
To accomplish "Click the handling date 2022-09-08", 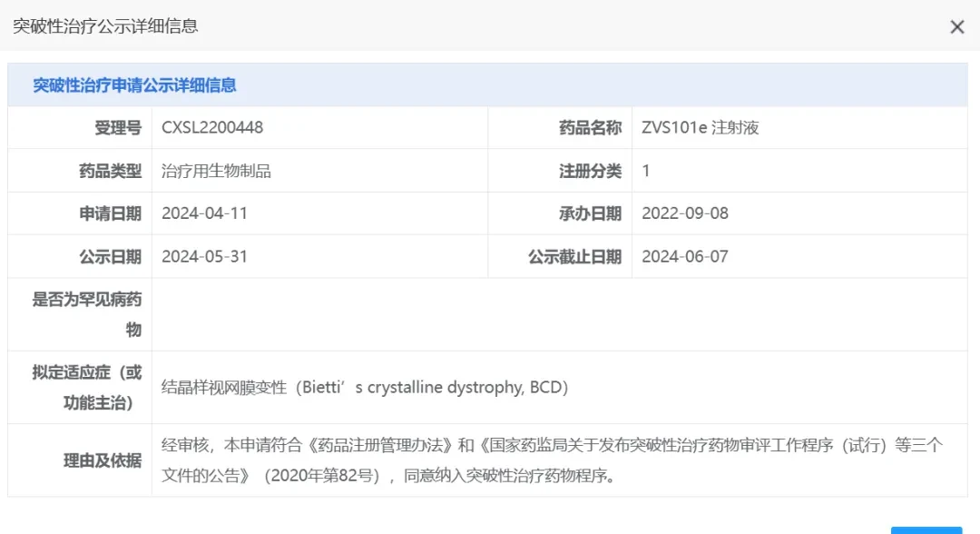I will (x=685, y=213).
